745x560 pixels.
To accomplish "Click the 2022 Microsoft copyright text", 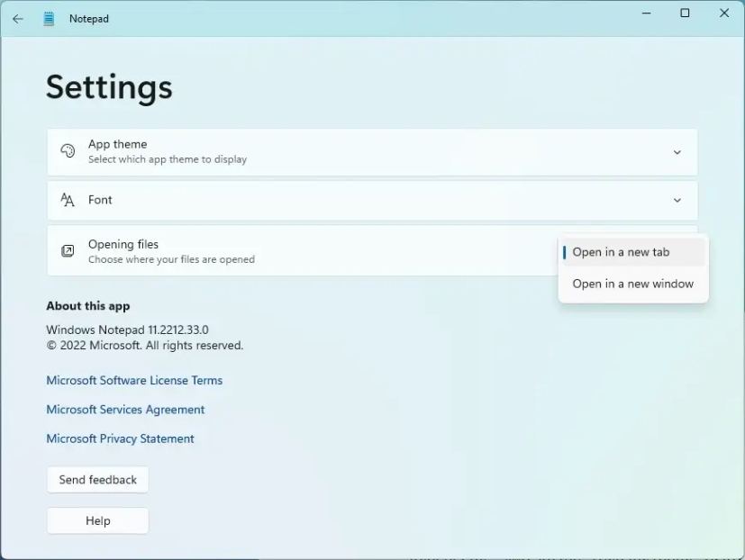I will [145, 346].
